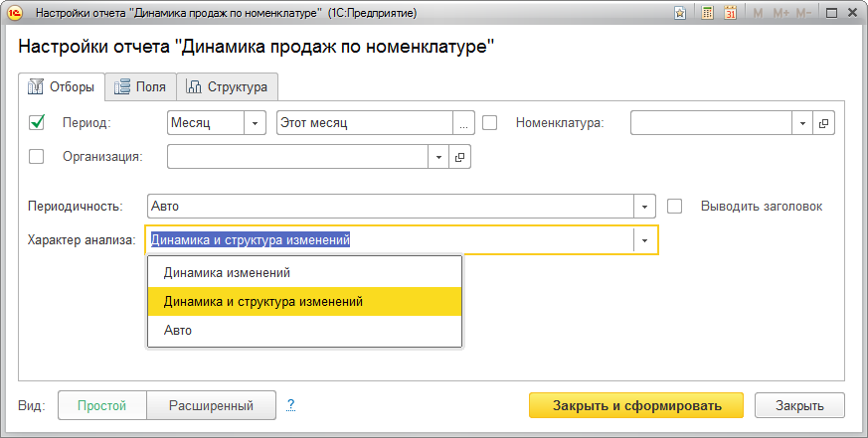Tick the Выводить заголовок checkbox

pos(675,207)
